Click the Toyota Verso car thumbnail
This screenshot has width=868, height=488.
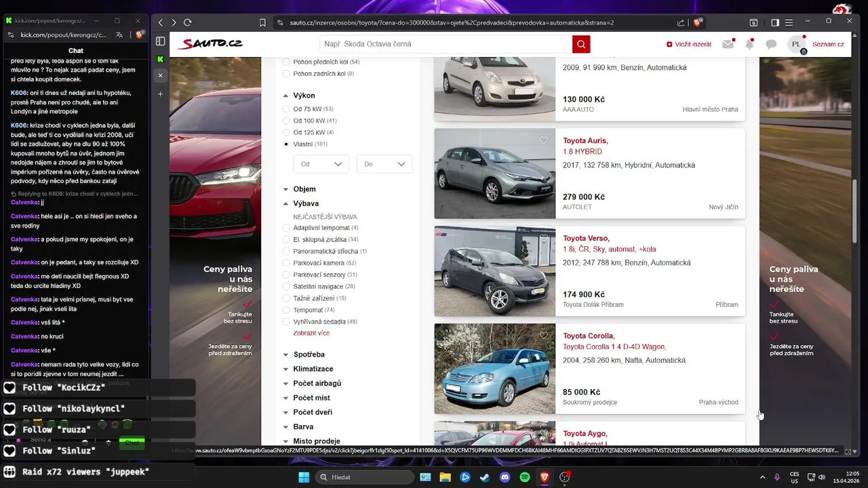tap(495, 271)
